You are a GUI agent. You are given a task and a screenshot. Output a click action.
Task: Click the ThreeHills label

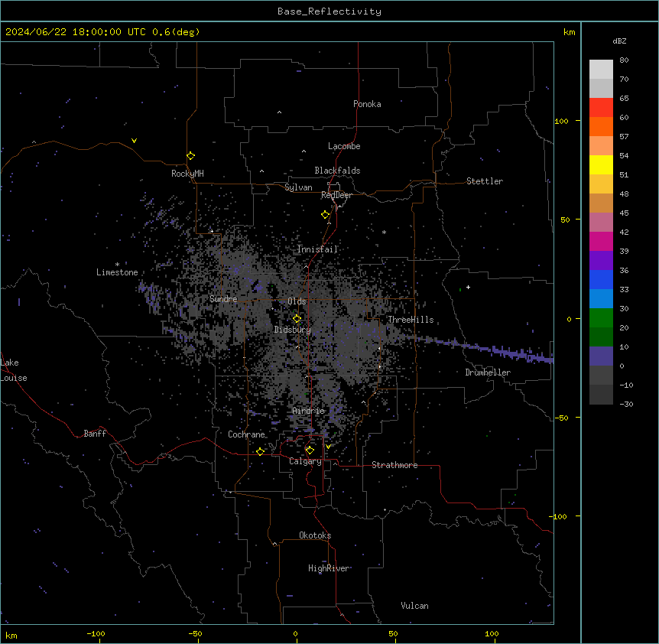tap(411, 320)
